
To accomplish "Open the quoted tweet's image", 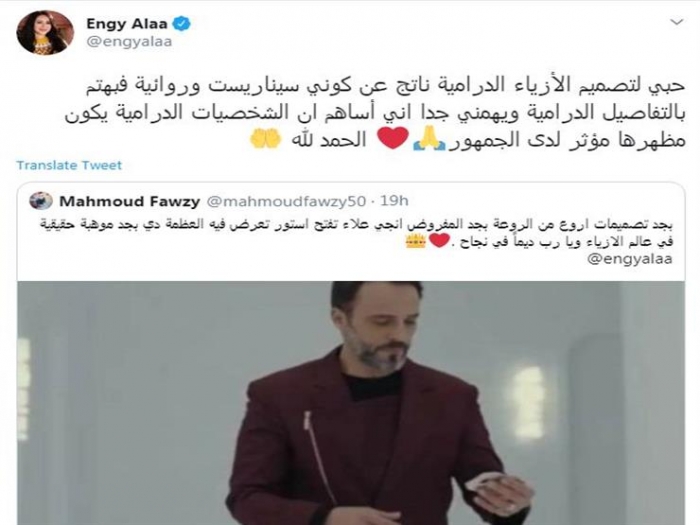I will [x=351, y=403].
